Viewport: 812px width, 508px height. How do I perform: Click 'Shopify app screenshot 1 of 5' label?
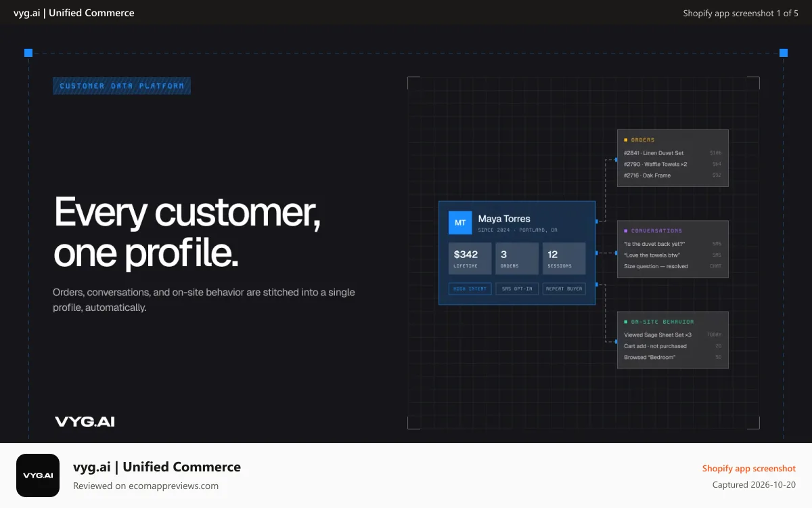[740, 13]
